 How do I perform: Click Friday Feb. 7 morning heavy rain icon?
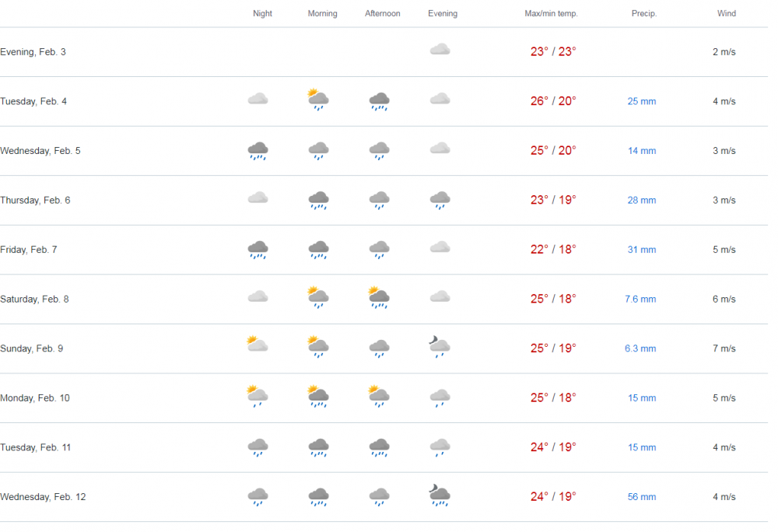coord(318,249)
